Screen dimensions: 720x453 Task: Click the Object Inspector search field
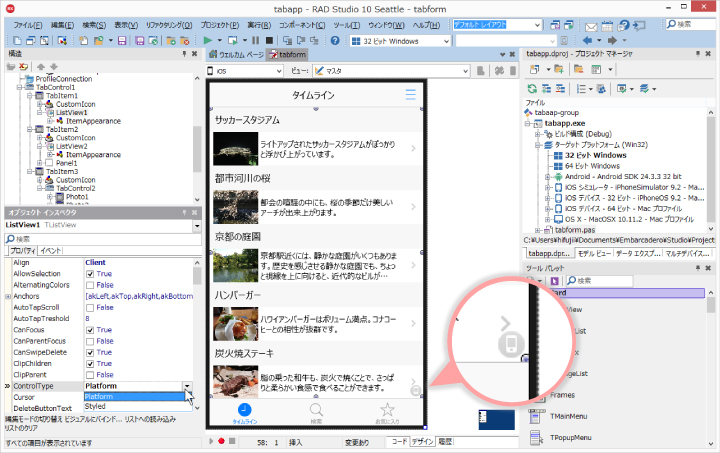(x=103, y=239)
